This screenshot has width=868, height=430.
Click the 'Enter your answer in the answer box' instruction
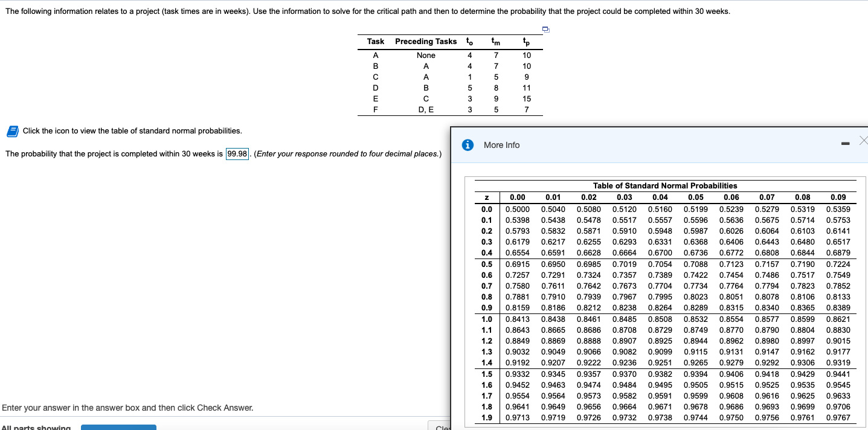pos(127,408)
